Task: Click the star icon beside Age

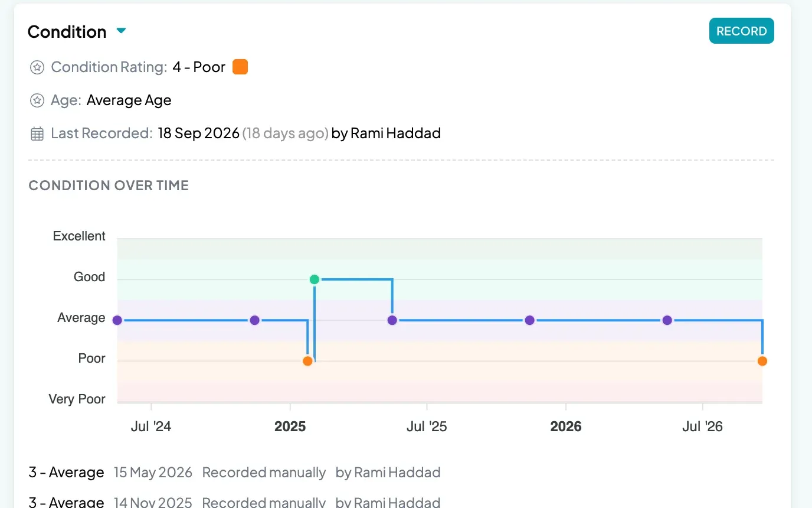Action: coord(37,100)
